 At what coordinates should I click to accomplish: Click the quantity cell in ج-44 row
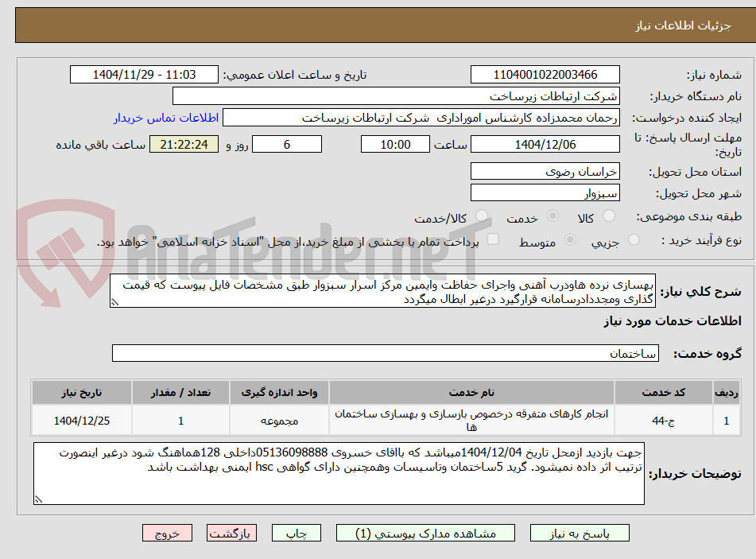(x=180, y=421)
